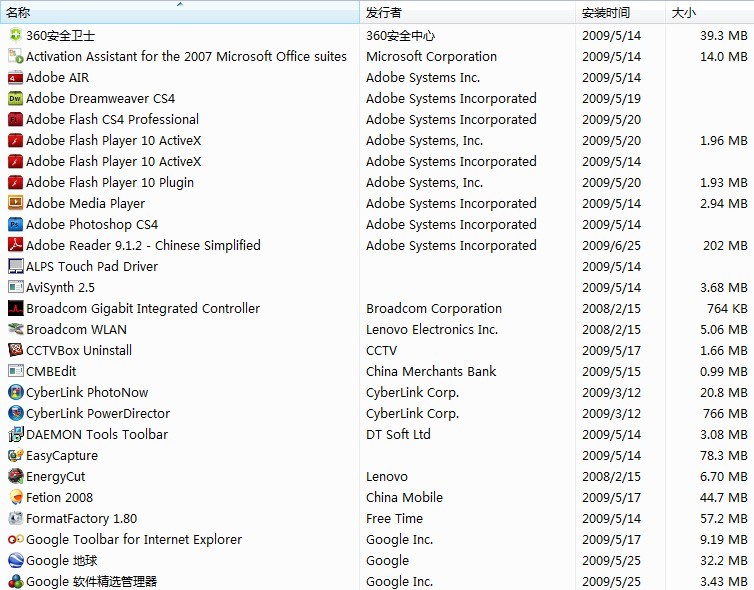Sort programs by 发行者 column
The width and height of the screenshot is (754, 590).
pyautogui.click(x=384, y=13)
